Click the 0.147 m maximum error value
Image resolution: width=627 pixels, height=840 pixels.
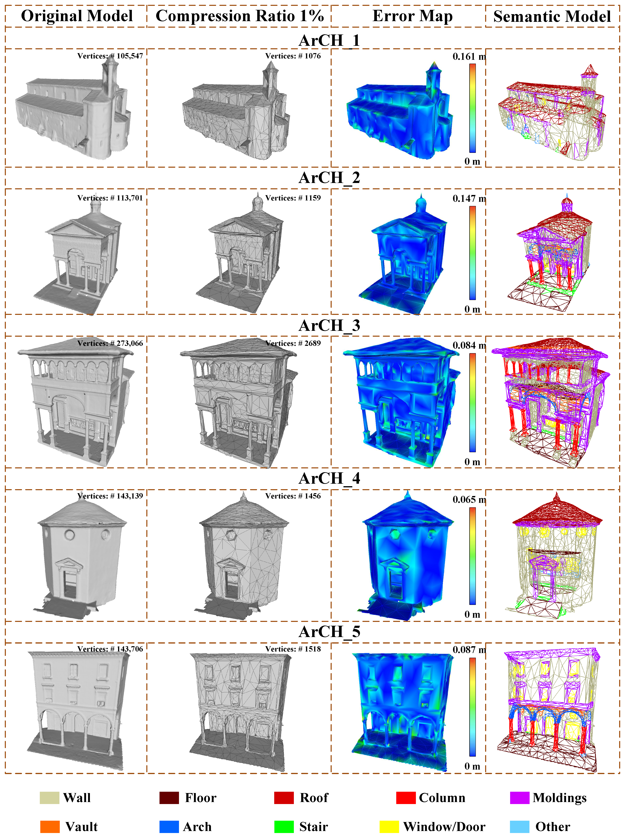[x=469, y=198]
